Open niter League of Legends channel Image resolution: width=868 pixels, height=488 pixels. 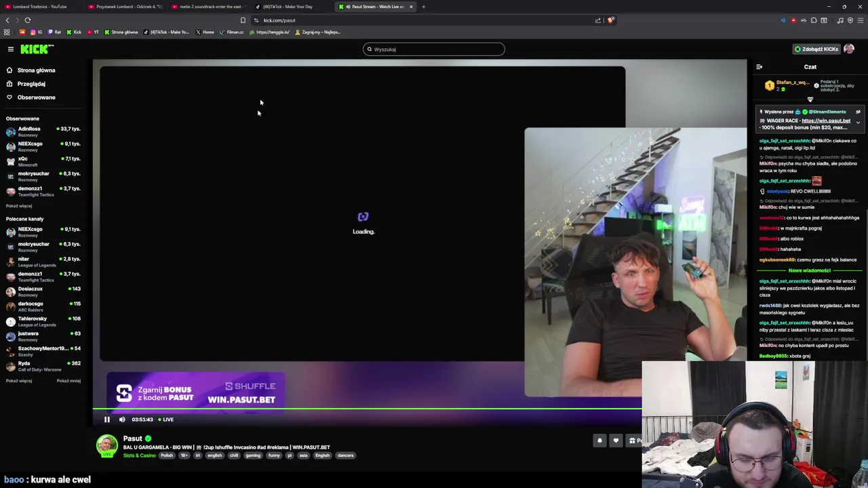pyautogui.click(x=43, y=262)
